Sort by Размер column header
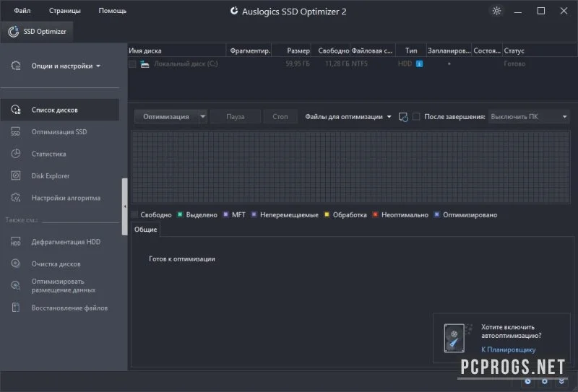Viewport: 578px width, 392px height. 292,51
